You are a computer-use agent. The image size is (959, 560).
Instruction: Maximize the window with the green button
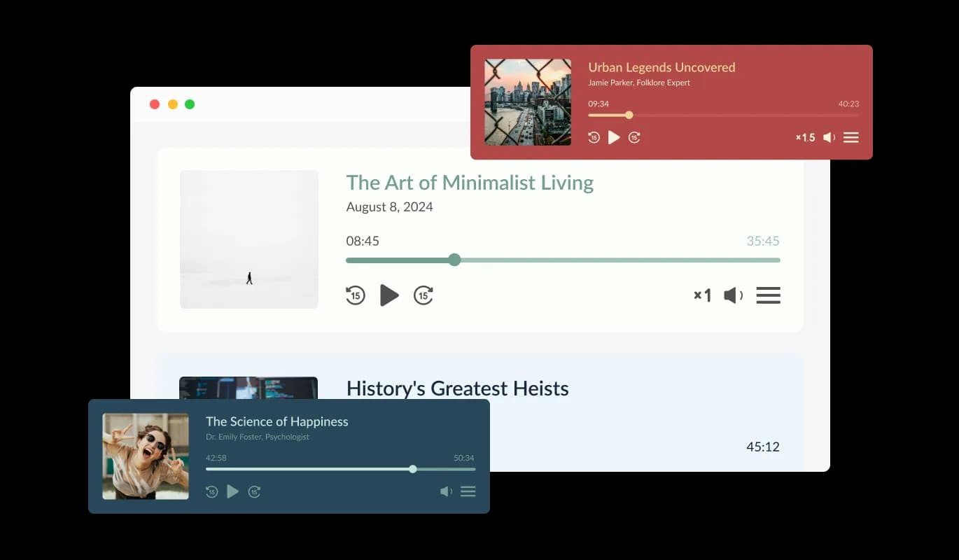(x=190, y=104)
